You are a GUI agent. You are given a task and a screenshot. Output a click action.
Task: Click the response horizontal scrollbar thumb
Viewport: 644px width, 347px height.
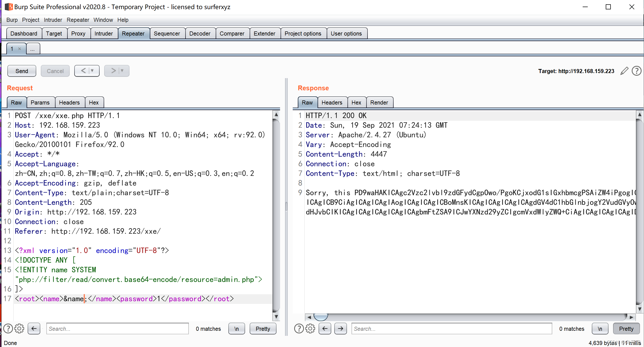pyautogui.click(x=321, y=317)
